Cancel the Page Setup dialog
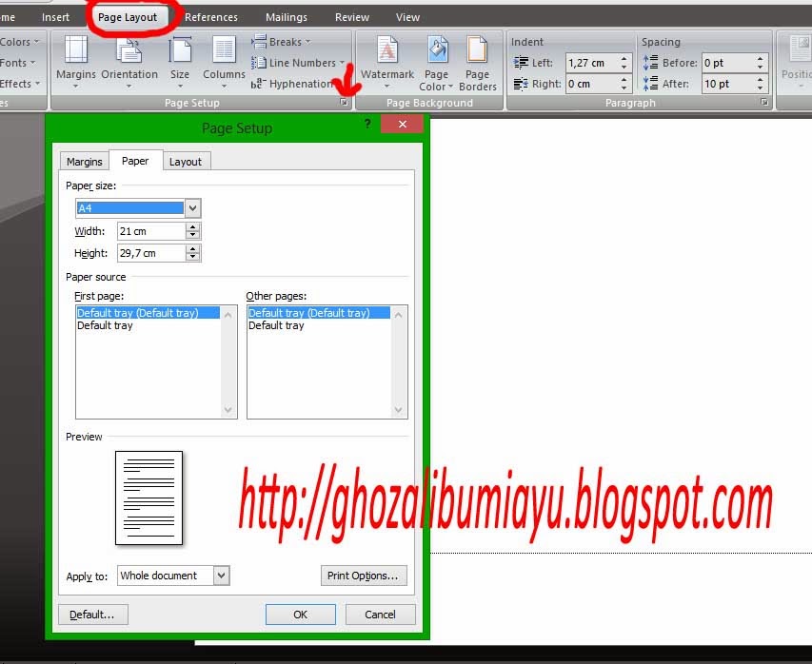Image resolution: width=812 pixels, height=664 pixels. [380, 615]
